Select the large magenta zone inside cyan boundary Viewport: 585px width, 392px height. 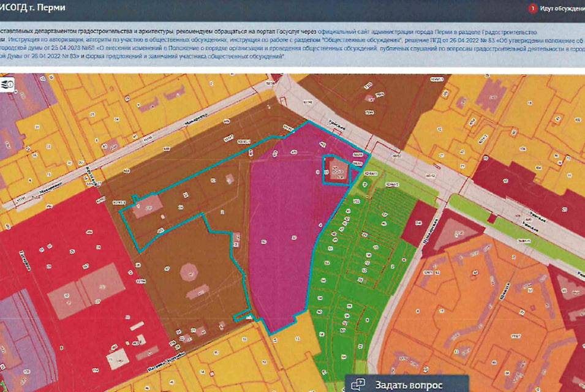279,239
